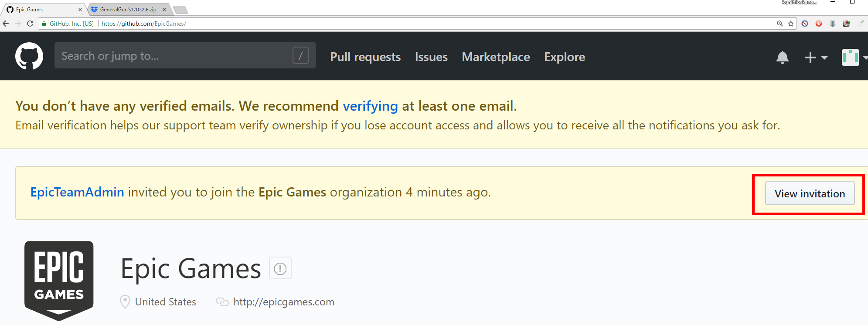
Task: Click the View invitation button
Action: [810, 193]
